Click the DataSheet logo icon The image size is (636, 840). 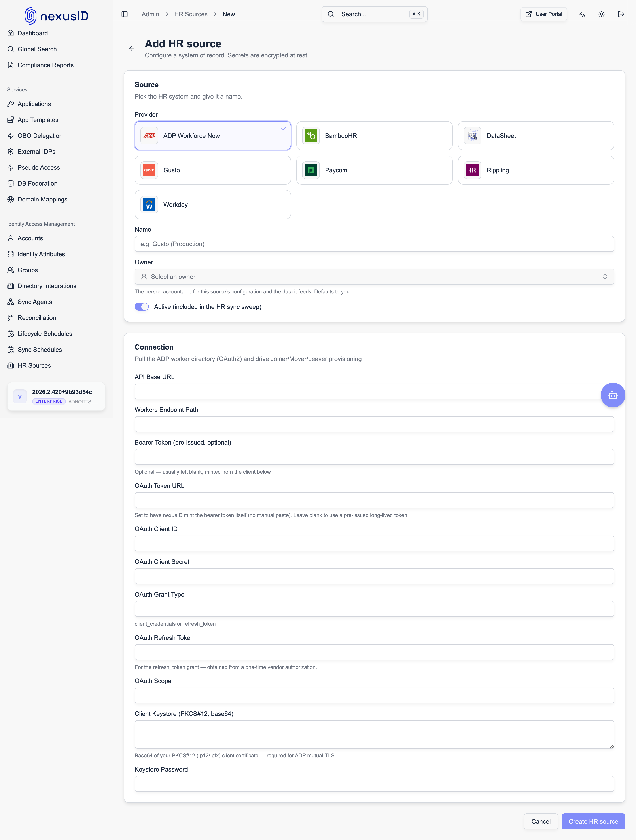coord(472,136)
